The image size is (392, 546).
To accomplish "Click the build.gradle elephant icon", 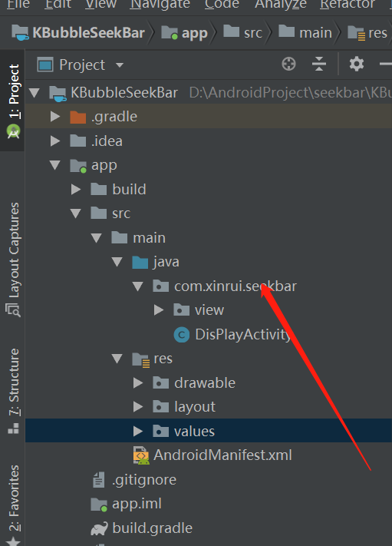I will pyautogui.click(x=99, y=528).
